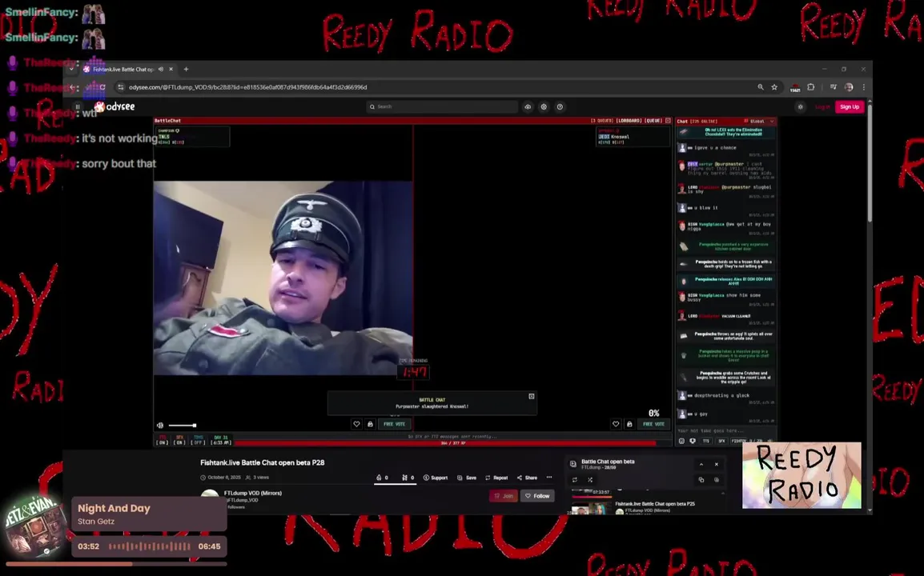Click the browser zoom magnifier icon
The height and width of the screenshot is (576, 924).
pyautogui.click(x=761, y=87)
